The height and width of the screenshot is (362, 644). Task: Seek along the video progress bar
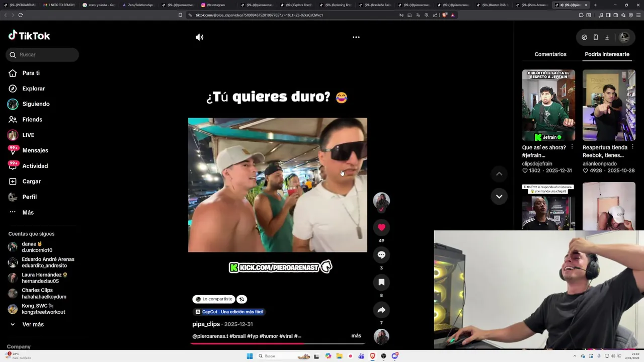278,344
